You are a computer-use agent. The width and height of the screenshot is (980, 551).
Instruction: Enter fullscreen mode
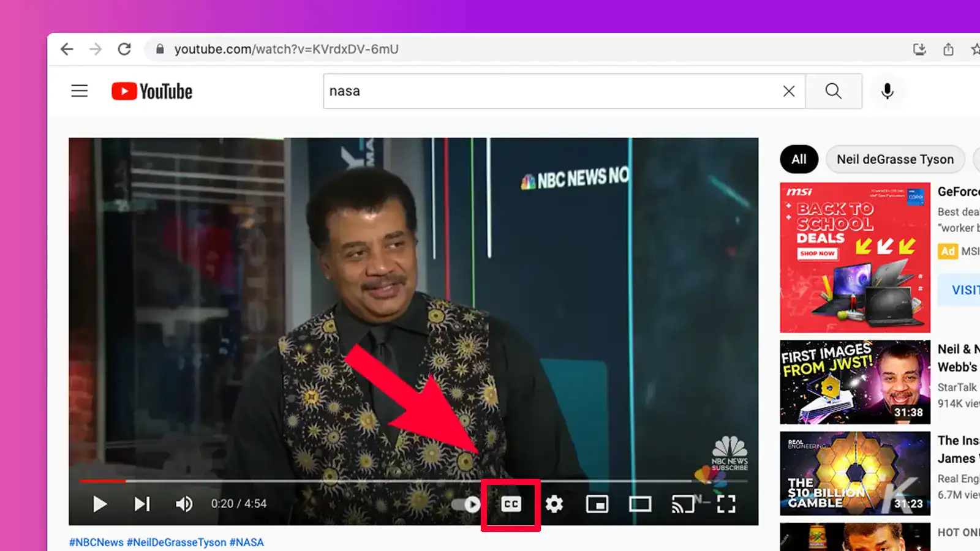coord(726,504)
